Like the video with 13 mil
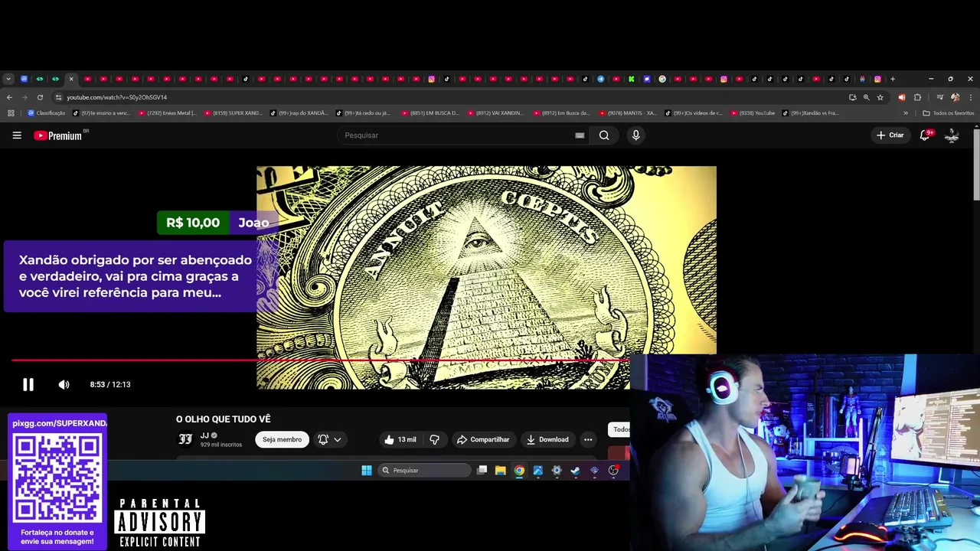 tap(400, 439)
